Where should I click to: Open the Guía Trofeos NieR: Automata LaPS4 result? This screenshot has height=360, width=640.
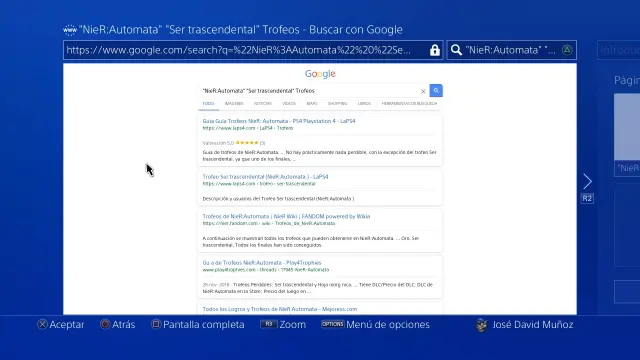[x=279, y=121]
